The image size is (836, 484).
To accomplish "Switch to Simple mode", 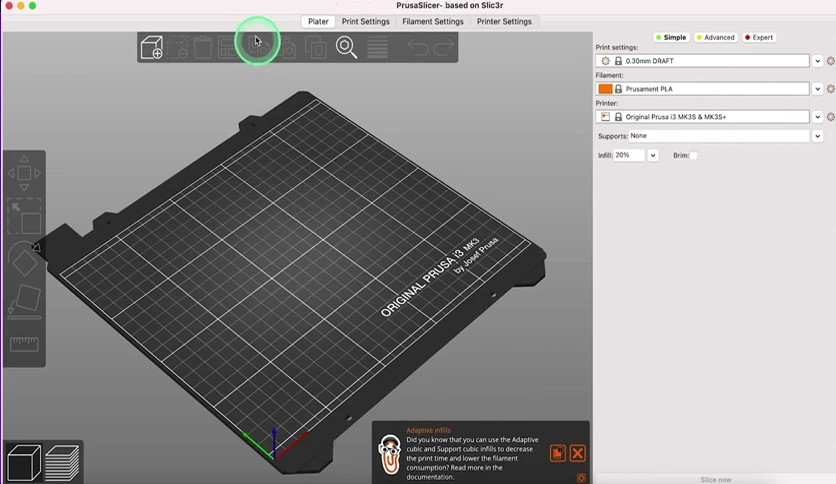I will pyautogui.click(x=671, y=37).
